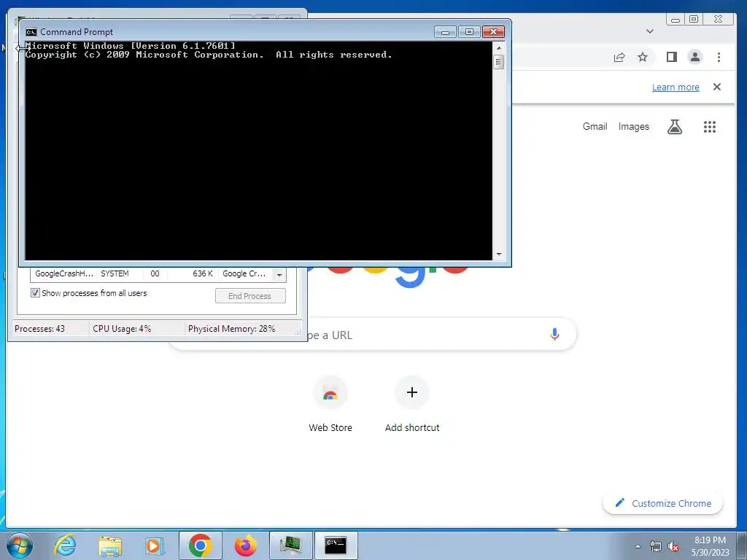Viewport: 747px width, 560px height.
Task: Expand the Chrome tab search chevron
Action: [x=650, y=31]
